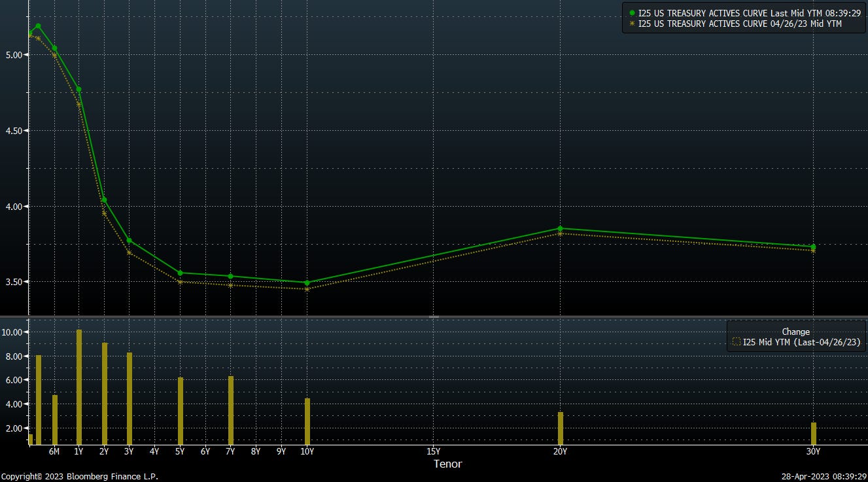Click the 5.00 yield axis value
868x482 pixels.
[13, 55]
